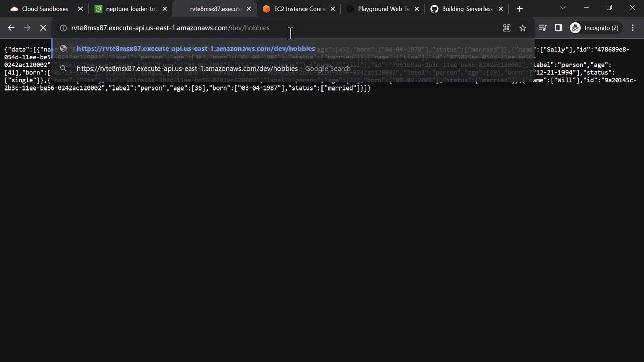Image resolution: width=644 pixels, height=362 pixels.
Task: Click the Incognito (2) profile button
Action: pyautogui.click(x=594, y=28)
